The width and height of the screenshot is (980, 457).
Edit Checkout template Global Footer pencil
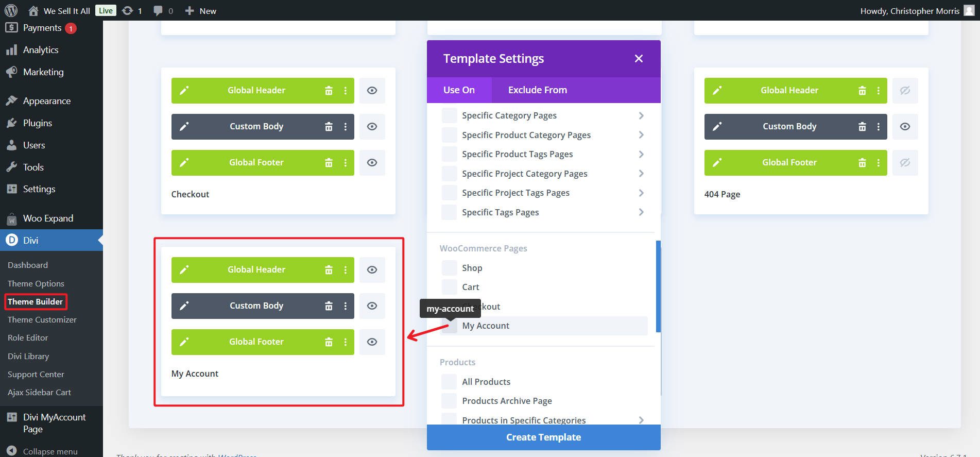[184, 163]
